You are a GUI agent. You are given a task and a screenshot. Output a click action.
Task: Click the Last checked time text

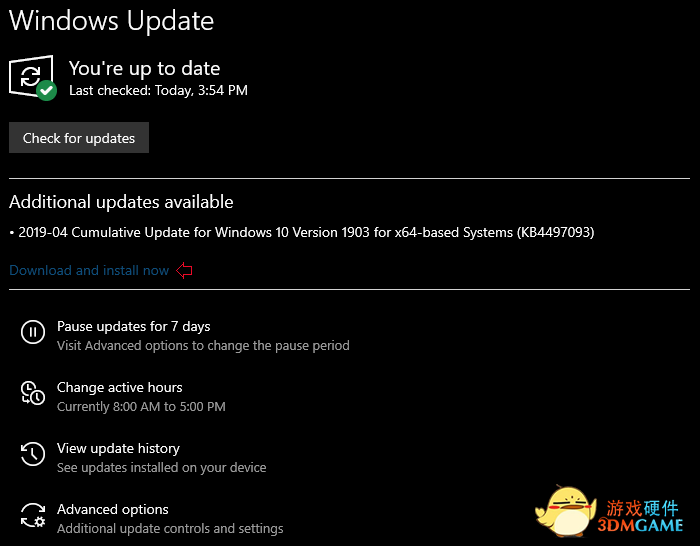[158, 90]
